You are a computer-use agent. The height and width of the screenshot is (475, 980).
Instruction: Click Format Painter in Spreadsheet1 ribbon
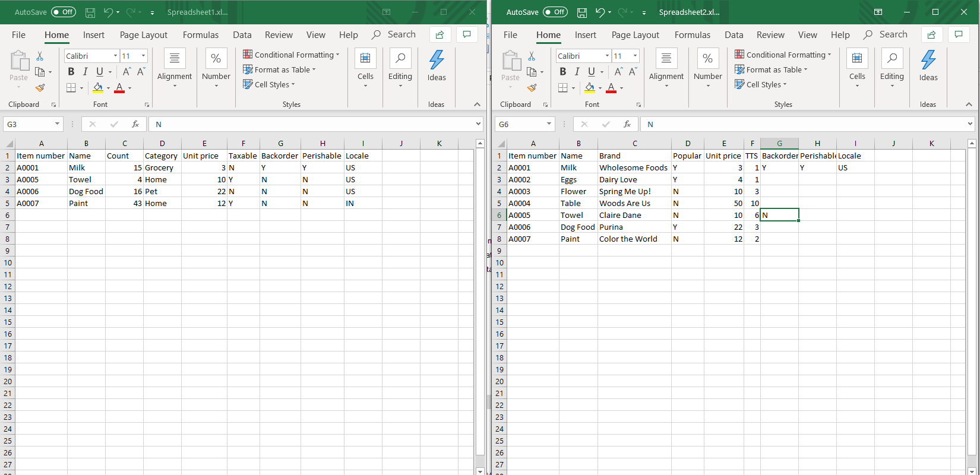40,88
